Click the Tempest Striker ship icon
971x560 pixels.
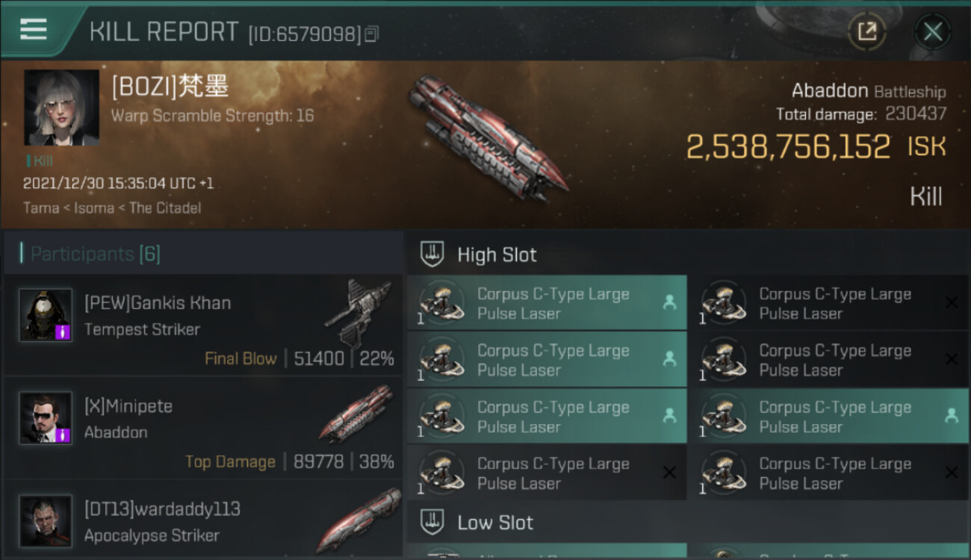pos(358,306)
